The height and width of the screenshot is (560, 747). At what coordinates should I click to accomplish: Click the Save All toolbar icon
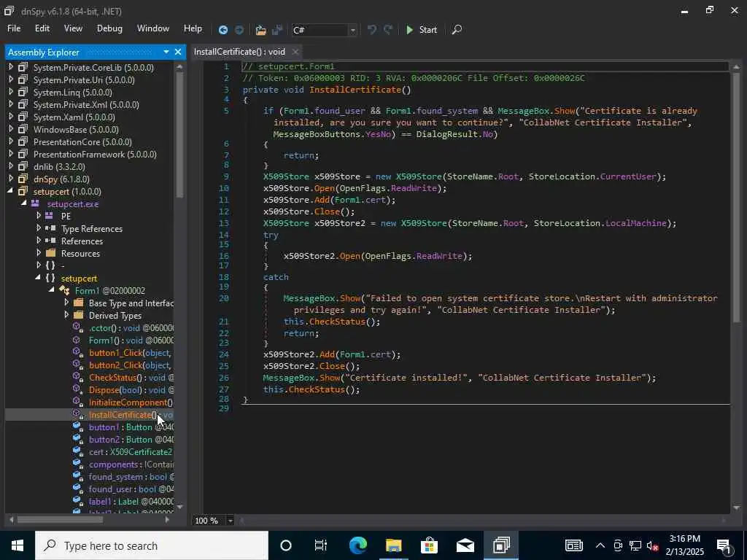click(x=276, y=30)
